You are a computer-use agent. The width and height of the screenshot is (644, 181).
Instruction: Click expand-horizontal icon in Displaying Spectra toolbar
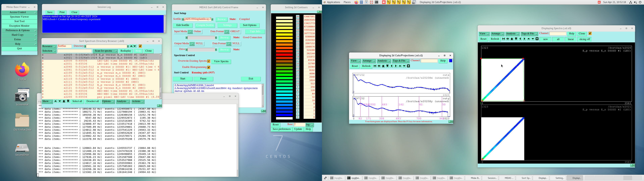pyautogui.click(x=508, y=39)
